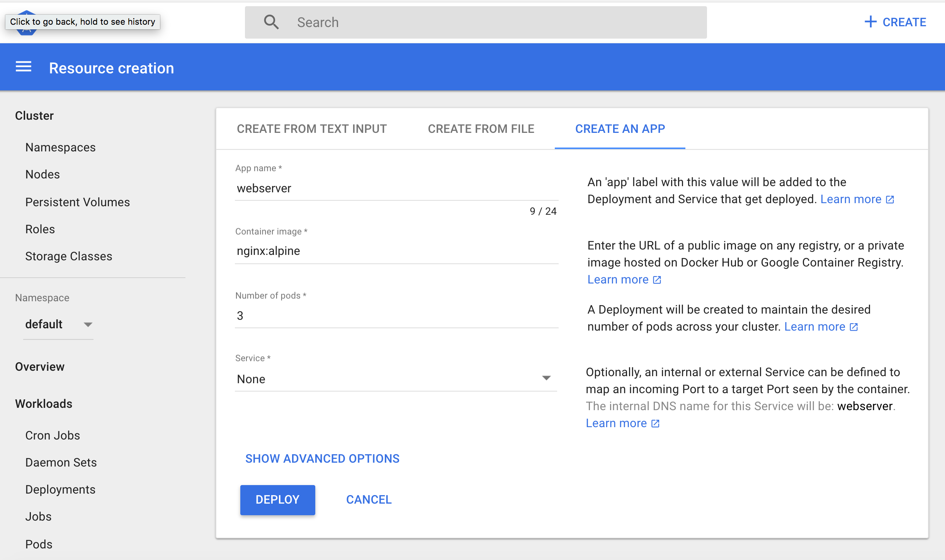This screenshot has width=945, height=560.
Task: Click the Kubernetes dashboard logo icon
Action: (27, 20)
